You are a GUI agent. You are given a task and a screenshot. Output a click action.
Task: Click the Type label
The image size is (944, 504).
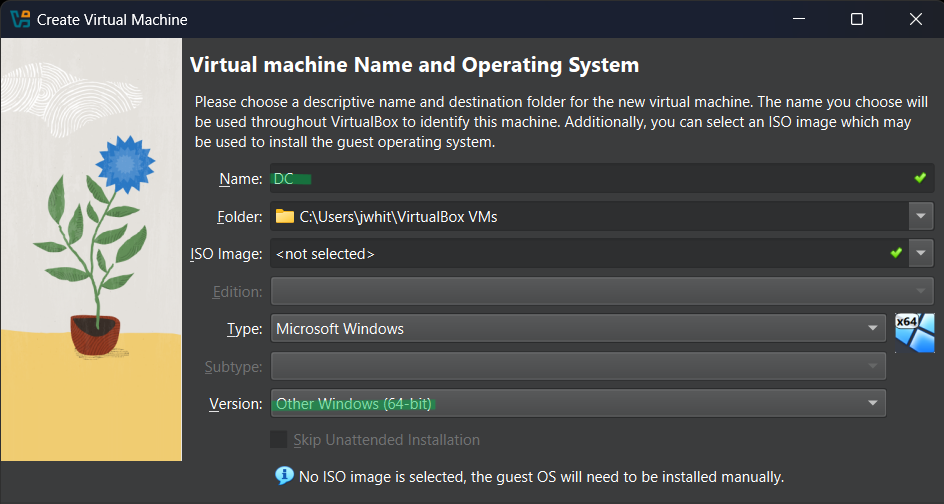coord(244,329)
